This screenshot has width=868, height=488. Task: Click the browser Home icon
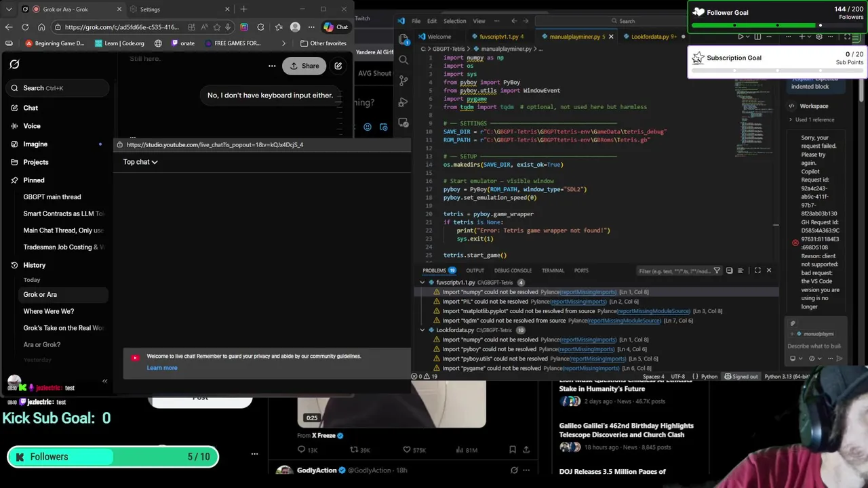tap(41, 27)
